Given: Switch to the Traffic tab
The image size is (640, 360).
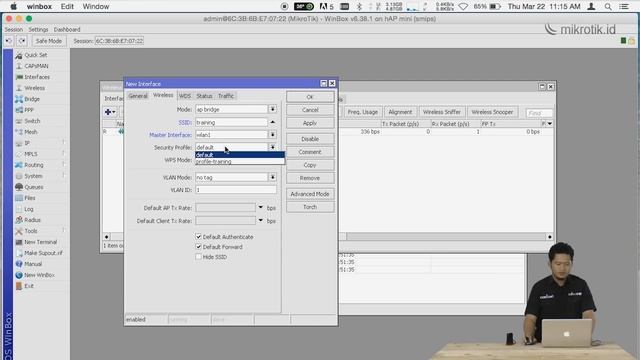Looking at the screenshot, I should (226, 96).
